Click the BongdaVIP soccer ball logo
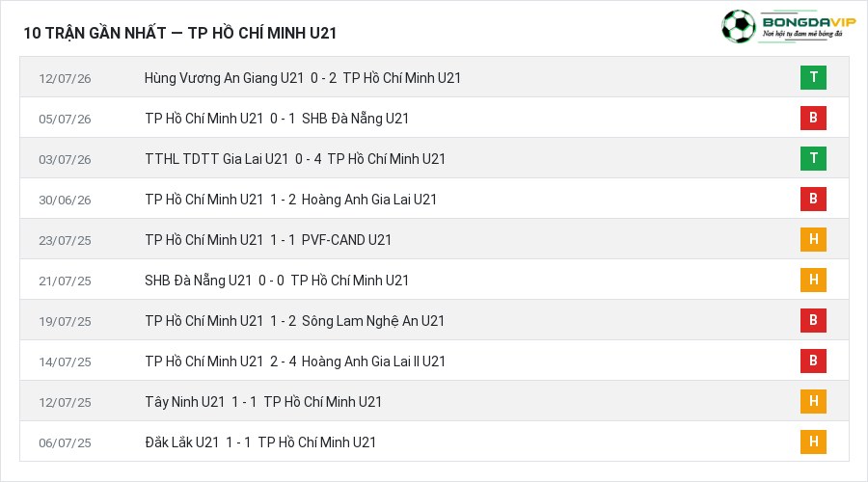Image resolution: width=868 pixels, height=482 pixels. 739,26
